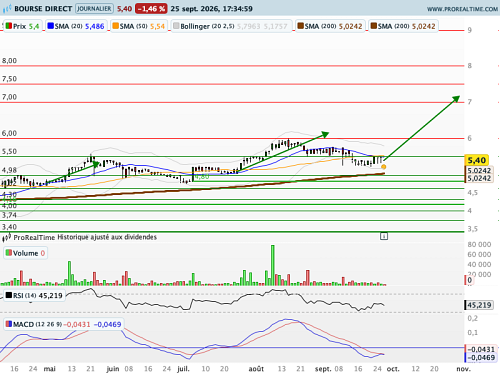Click the MACD red-blue swatch icon

pos(9,324)
